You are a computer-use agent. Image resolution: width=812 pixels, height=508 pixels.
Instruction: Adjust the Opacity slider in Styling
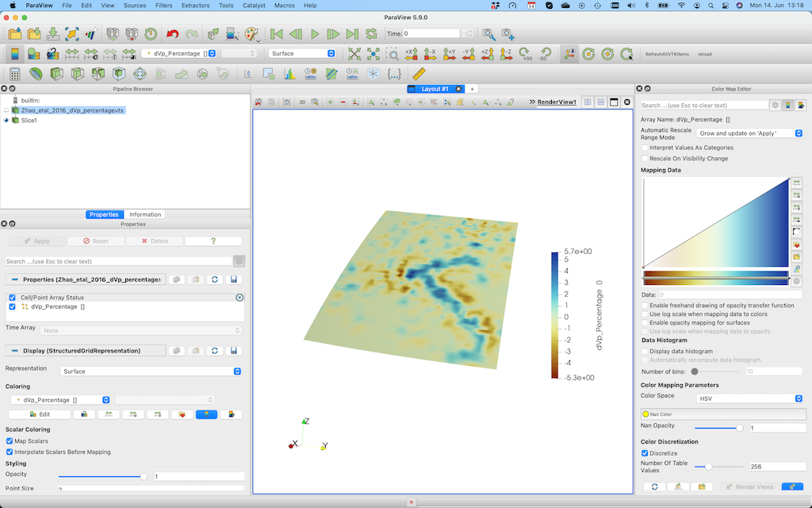[x=144, y=476]
